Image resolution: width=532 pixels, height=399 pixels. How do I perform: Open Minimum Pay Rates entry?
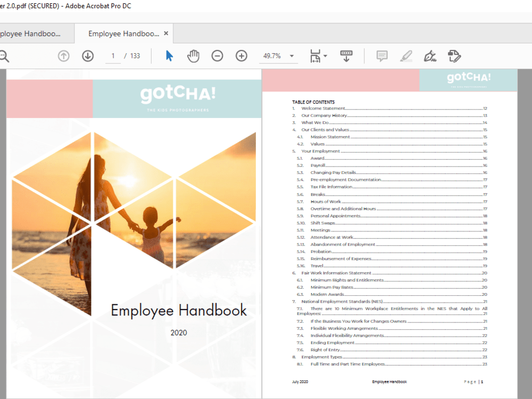pyautogui.click(x=392, y=287)
